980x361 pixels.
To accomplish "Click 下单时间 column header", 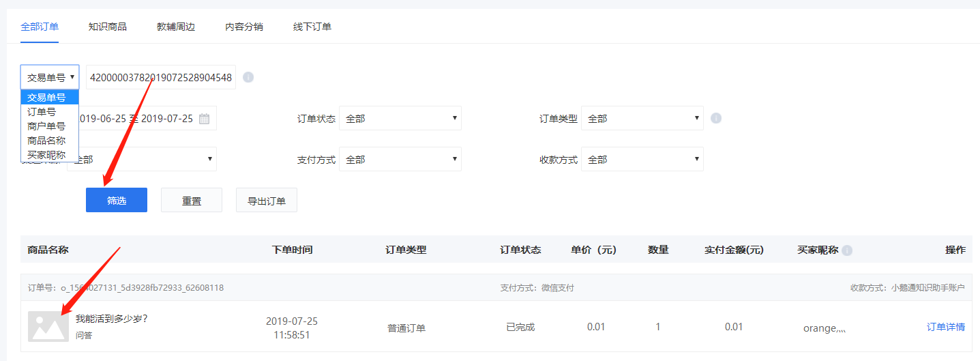I will [292, 250].
